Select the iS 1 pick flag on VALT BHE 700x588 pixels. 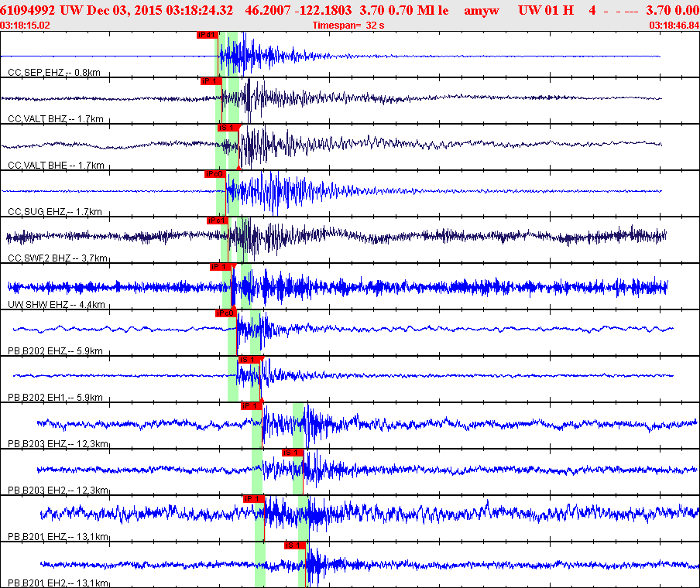228,128
